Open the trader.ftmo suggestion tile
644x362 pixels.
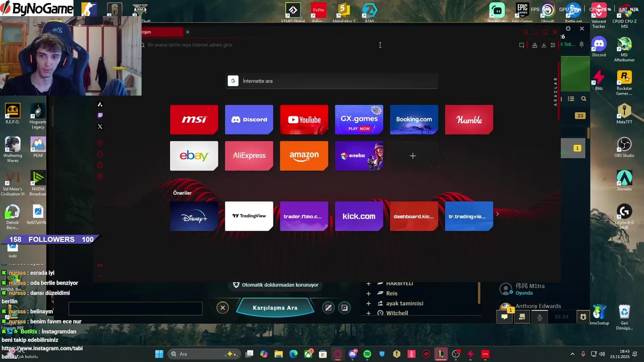[x=304, y=216]
